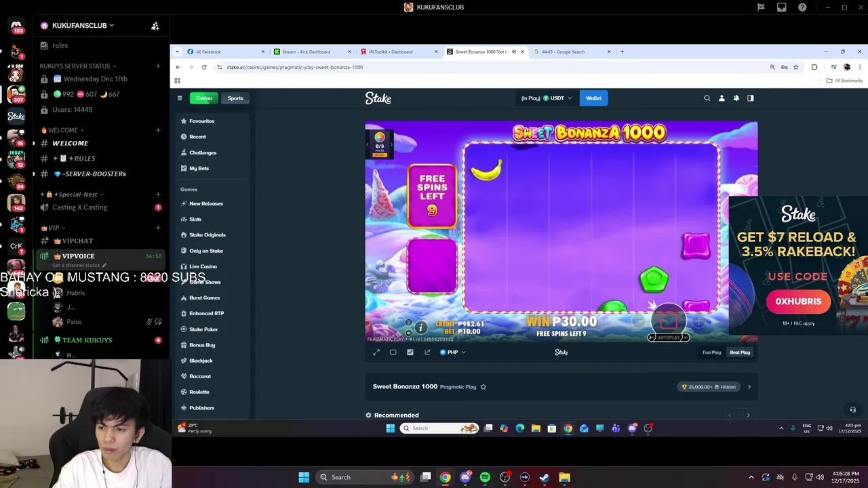Open live stats chart icon under game
The width and height of the screenshot is (868, 488).
point(410,352)
